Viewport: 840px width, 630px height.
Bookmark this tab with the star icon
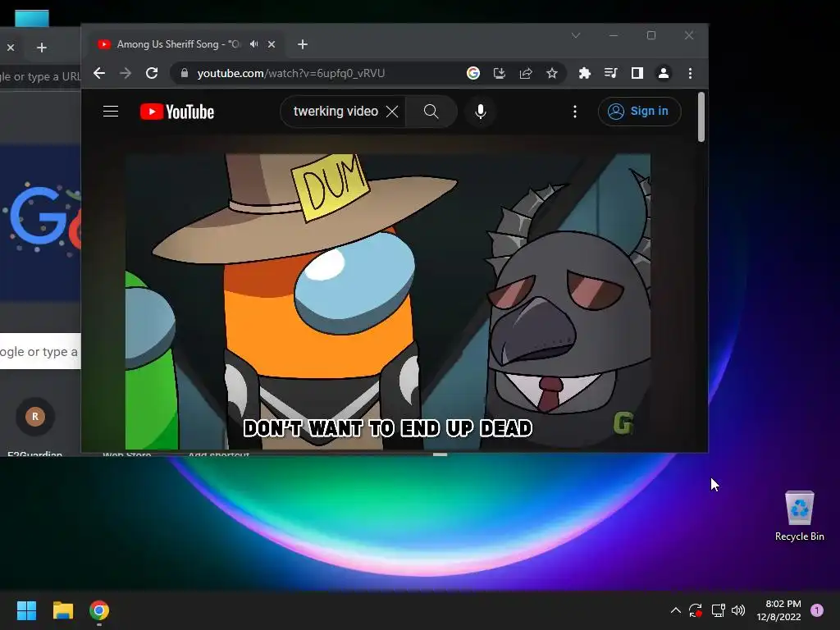click(x=552, y=73)
